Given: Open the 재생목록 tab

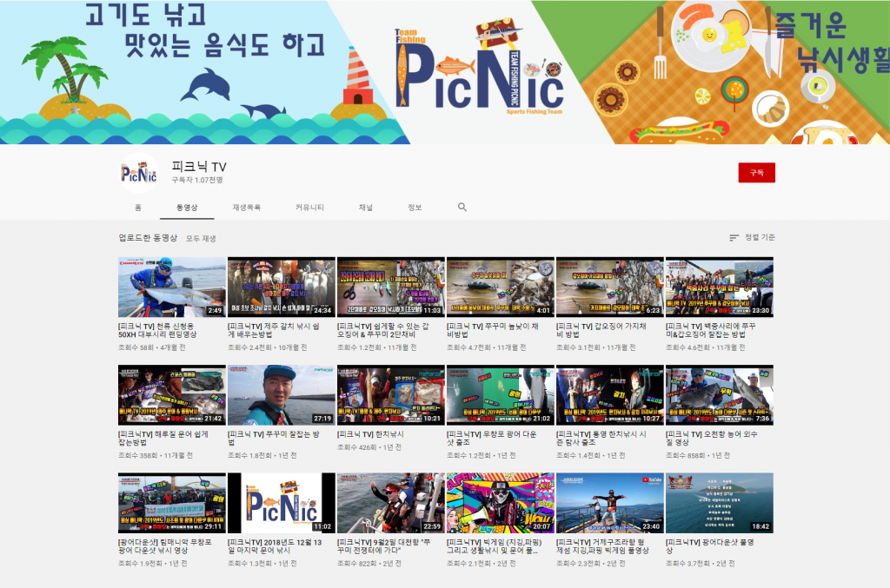Looking at the screenshot, I should (246, 208).
